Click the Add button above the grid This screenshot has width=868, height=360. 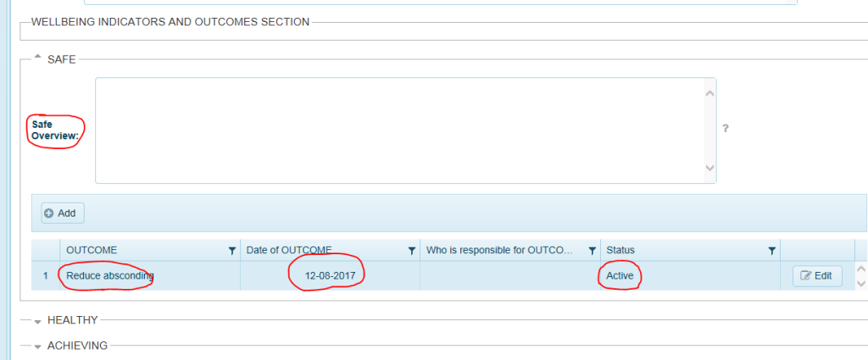(x=63, y=213)
